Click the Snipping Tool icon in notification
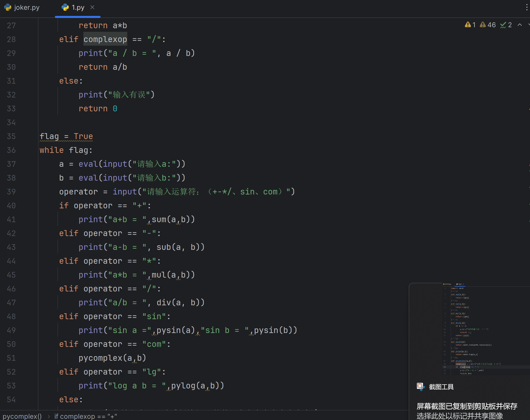 coord(421,387)
